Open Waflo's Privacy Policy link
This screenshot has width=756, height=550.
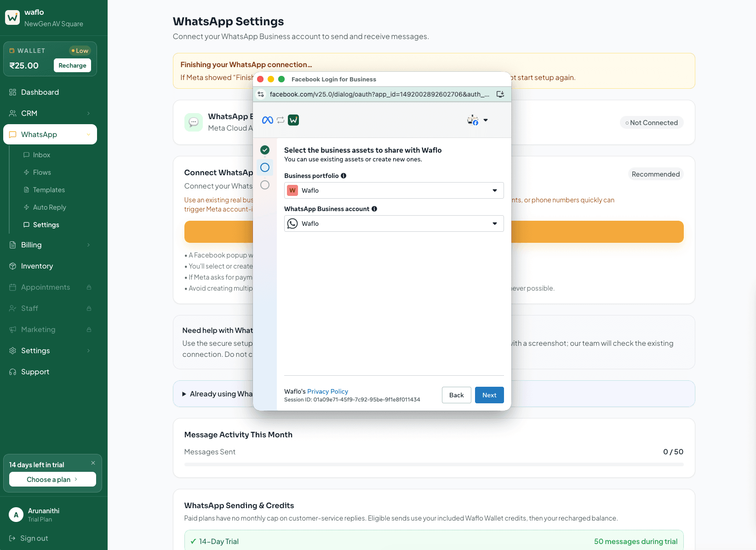click(x=327, y=391)
